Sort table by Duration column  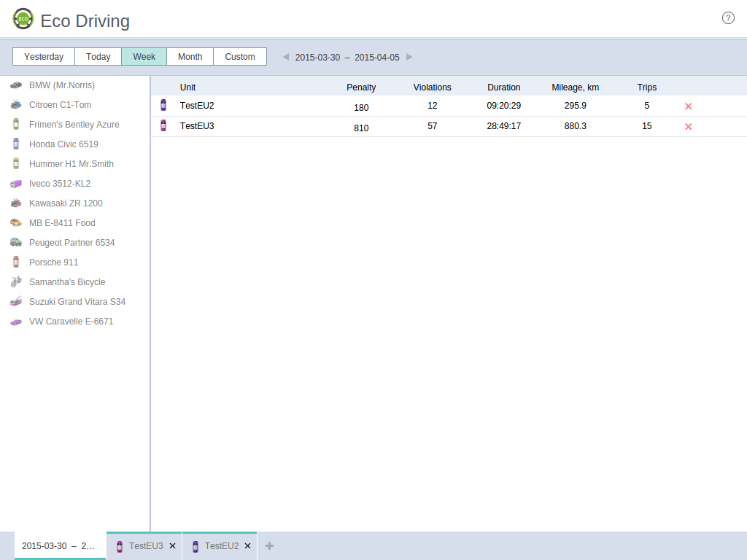tap(503, 87)
